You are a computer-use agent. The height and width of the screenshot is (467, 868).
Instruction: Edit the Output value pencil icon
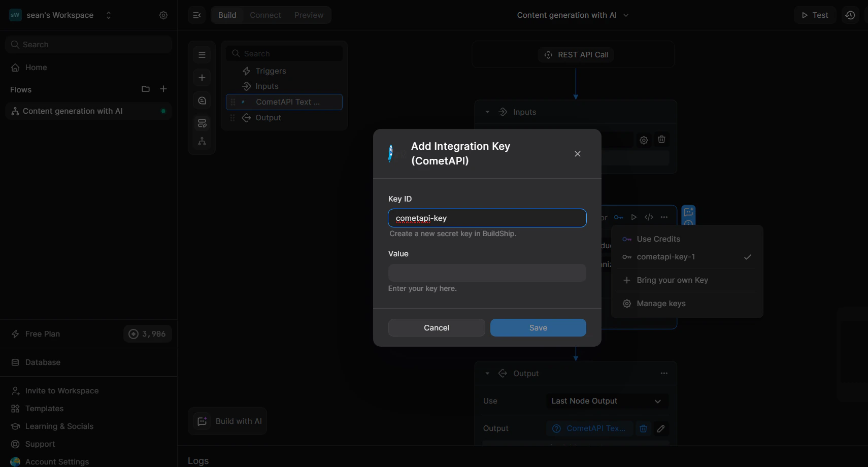[661, 428]
